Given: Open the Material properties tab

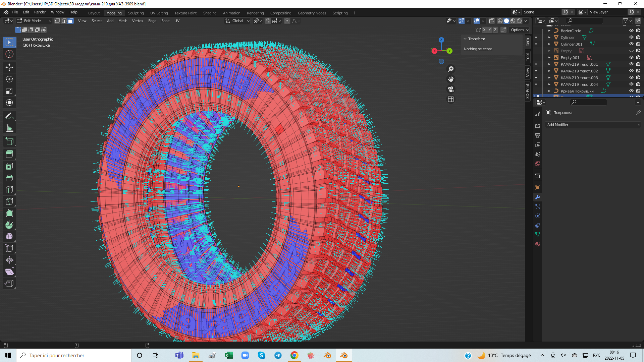Looking at the screenshot, I should coord(538,244).
